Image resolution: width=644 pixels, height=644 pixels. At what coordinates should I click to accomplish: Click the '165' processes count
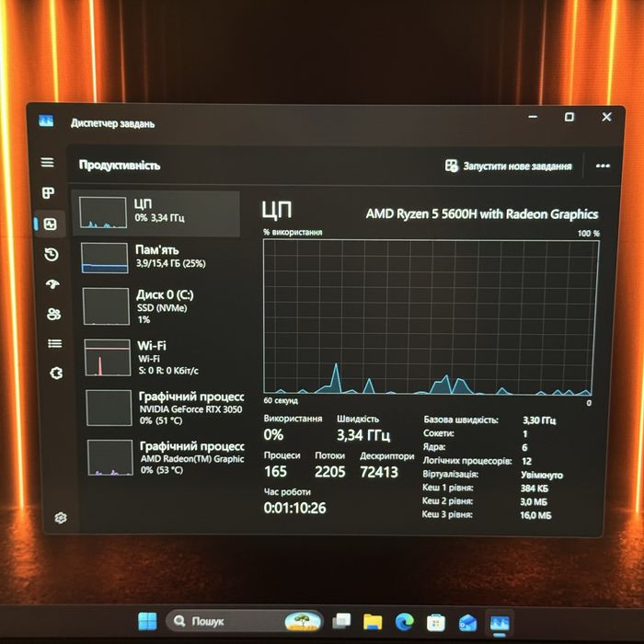(275, 471)
